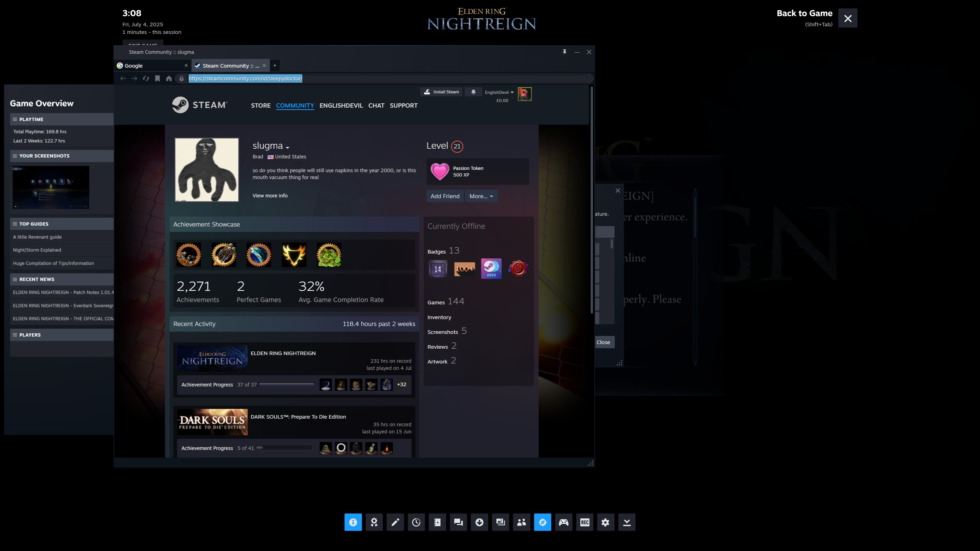Viewport: 980px width, 551px height.
Task: Go back in the overlay browser
Action: coord(123,78)
